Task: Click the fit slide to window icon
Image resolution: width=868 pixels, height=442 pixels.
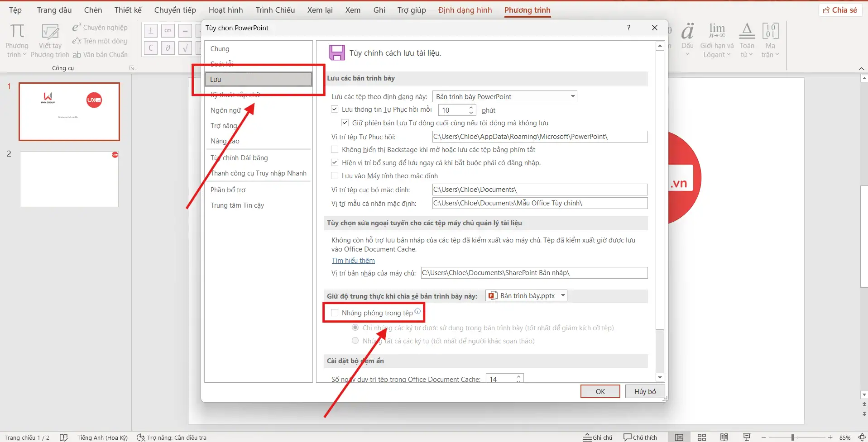Action: (x=862, y=437)
